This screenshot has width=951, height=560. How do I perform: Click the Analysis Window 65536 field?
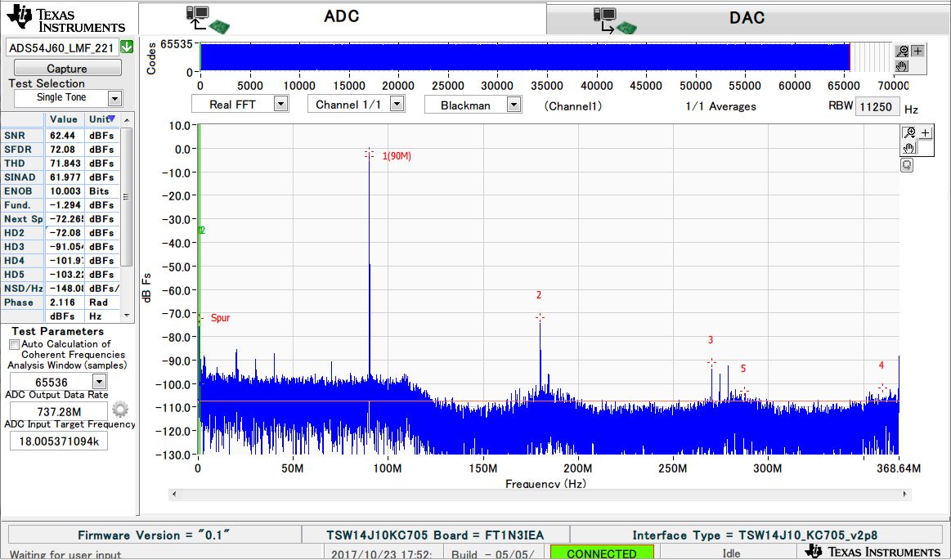[51, 382]
